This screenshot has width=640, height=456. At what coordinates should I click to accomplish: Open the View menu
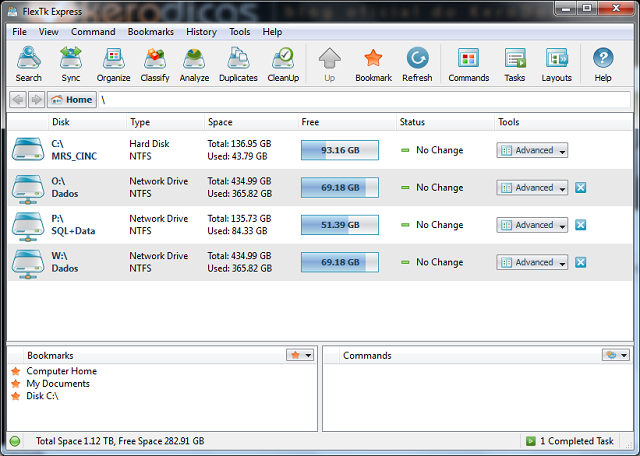pos(49,32)
